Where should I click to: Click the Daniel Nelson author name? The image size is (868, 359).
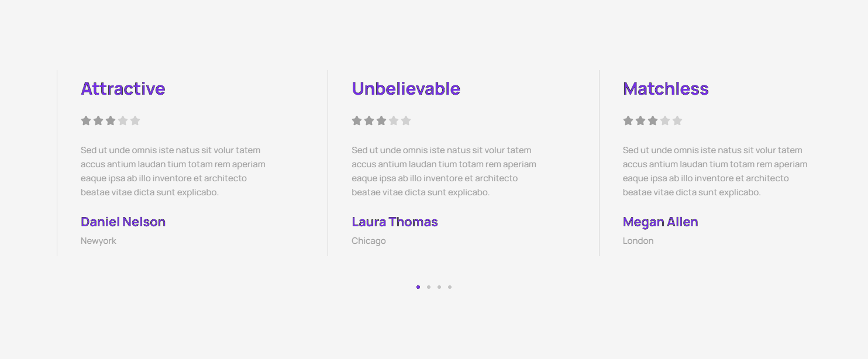point(123,222)
